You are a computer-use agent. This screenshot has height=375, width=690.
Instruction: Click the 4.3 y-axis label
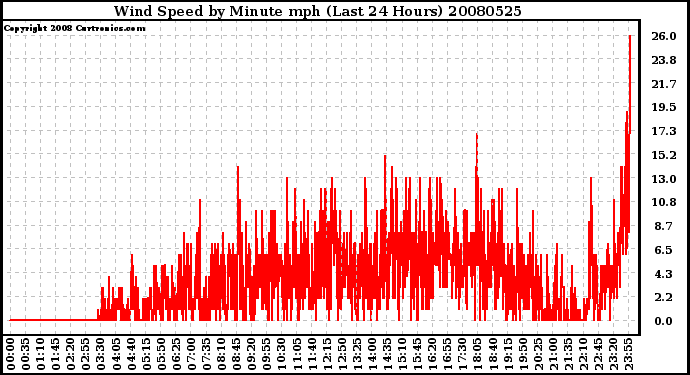[x=664, y=274]
